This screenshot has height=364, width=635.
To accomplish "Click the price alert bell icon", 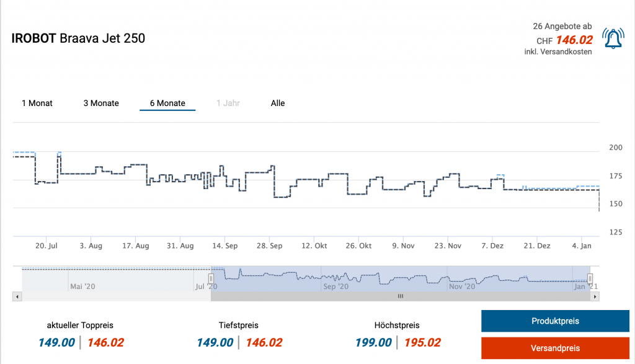I will 613,39.
